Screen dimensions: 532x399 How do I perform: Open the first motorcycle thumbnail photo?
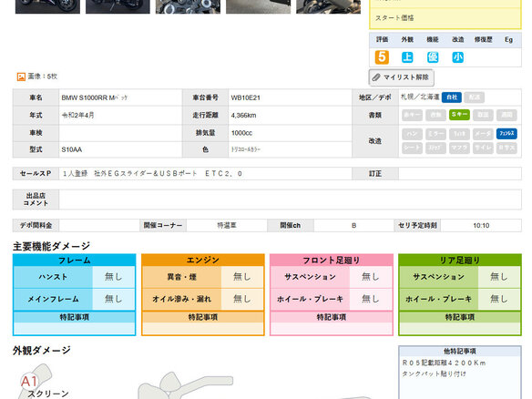[x=47, y=6]
